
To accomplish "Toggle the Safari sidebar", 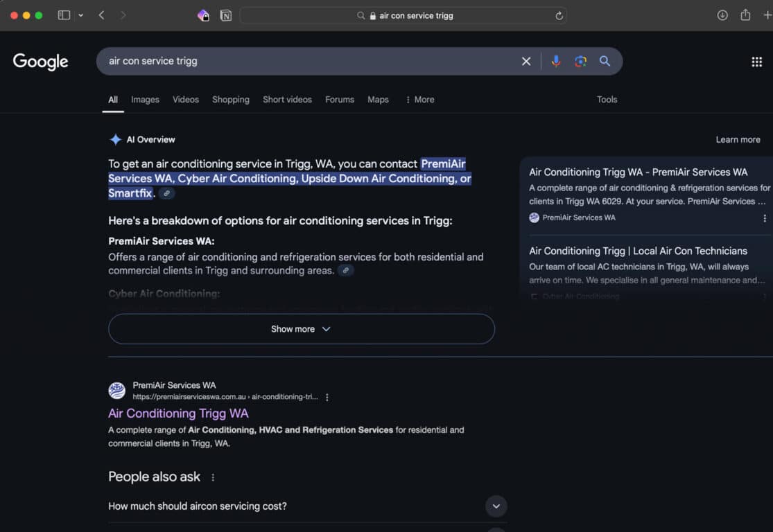I will (x=64, y=15).
